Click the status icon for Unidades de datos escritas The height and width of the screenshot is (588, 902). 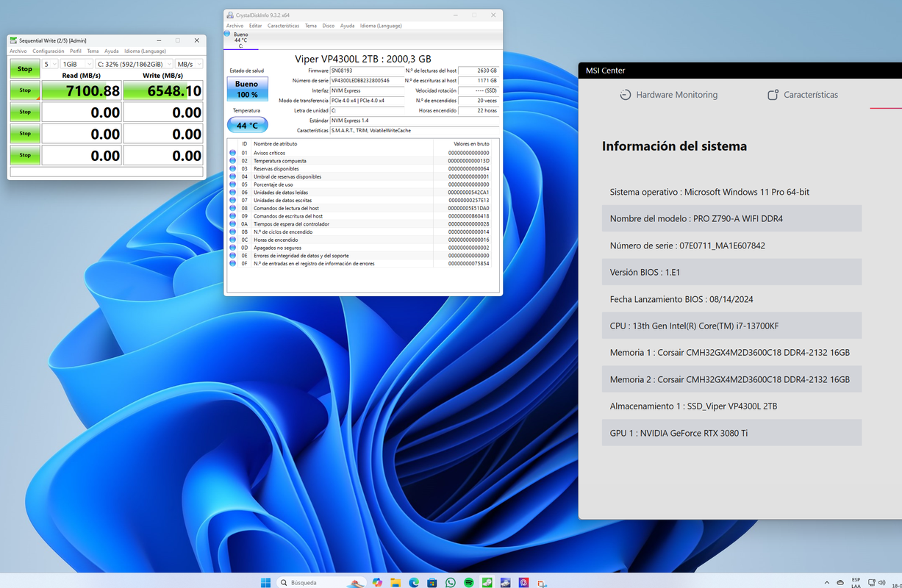point(233,200)
